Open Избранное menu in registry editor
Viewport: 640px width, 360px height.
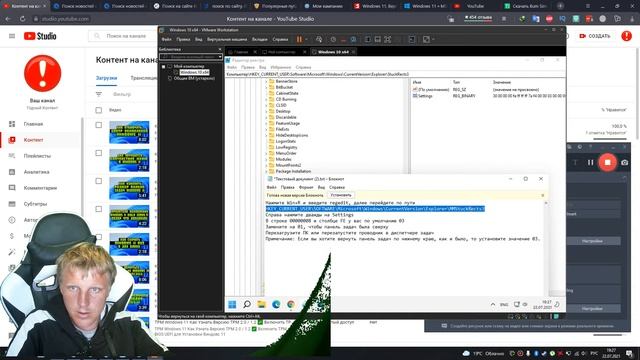point(280,67)
